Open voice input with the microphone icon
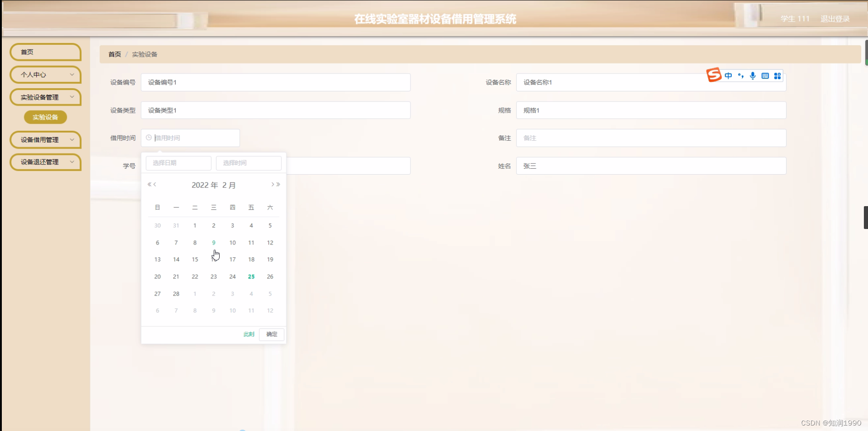The image size is (868, 431). pos(753,76)
